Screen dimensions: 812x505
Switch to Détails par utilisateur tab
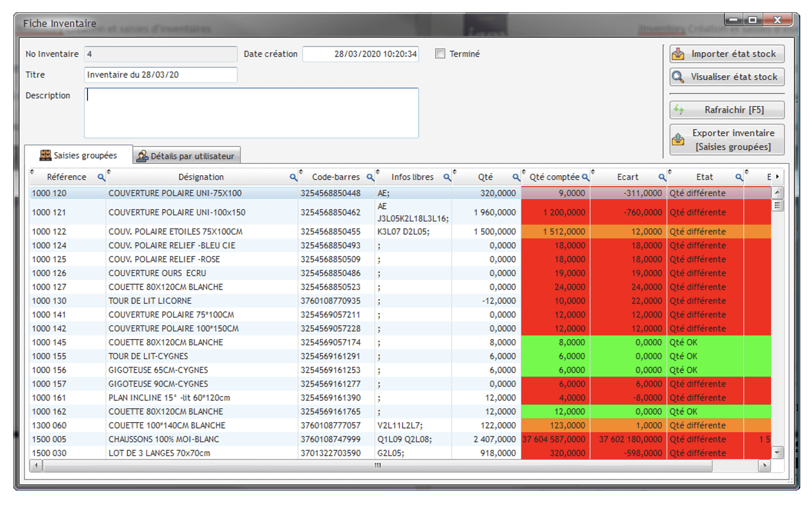tap(186, 156)
